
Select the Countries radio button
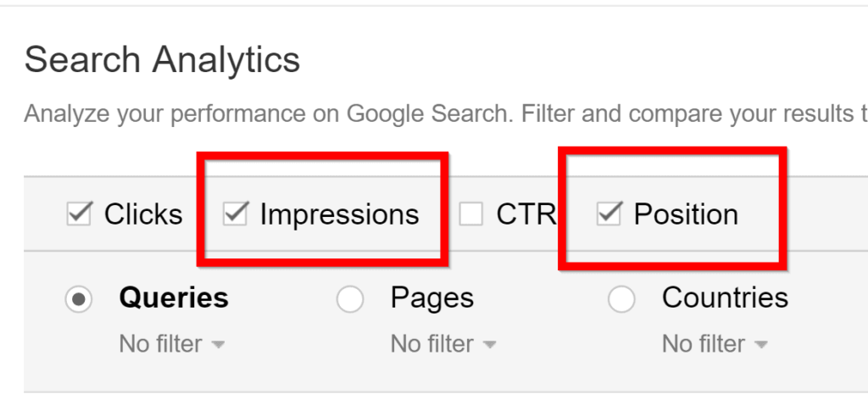click(621, 299)
